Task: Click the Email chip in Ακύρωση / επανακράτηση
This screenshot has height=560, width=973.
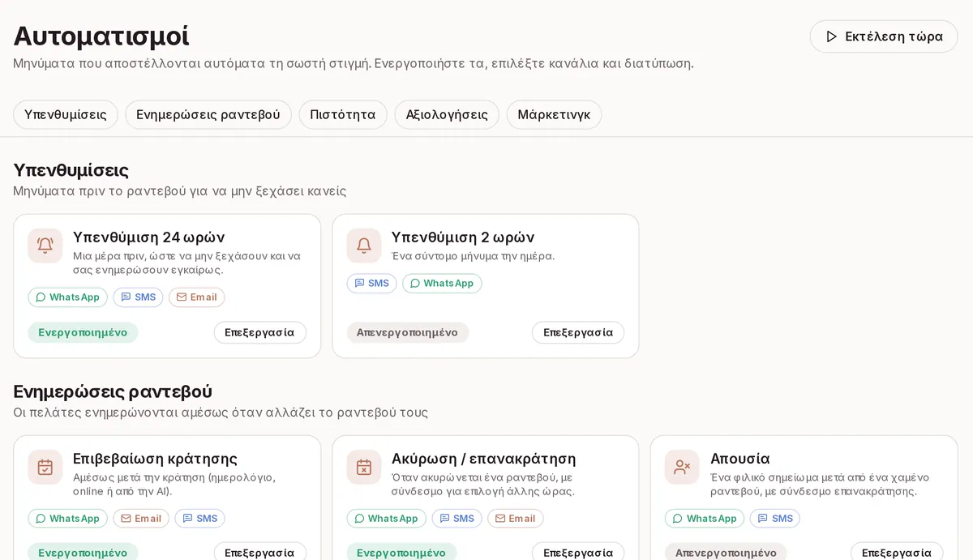Action: pos(516,519)
